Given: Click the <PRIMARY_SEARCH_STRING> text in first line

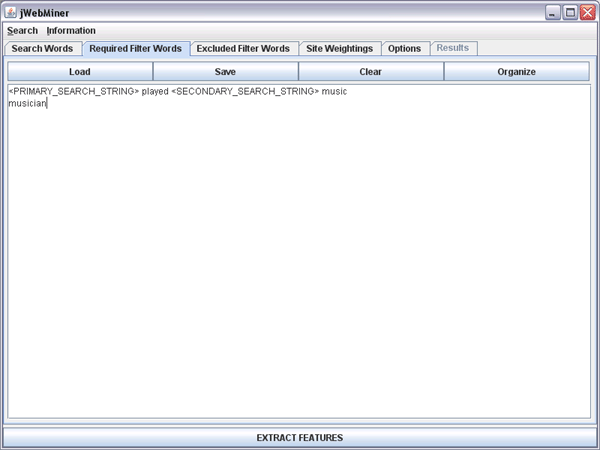Looking at the screenshot, I should click(73, 92).
